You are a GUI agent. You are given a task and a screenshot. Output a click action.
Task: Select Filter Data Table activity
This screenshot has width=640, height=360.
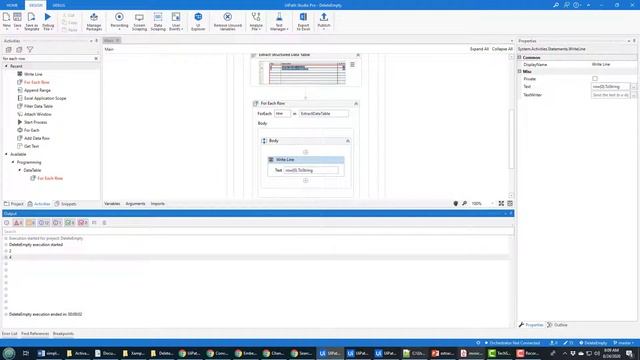point(38,106)
